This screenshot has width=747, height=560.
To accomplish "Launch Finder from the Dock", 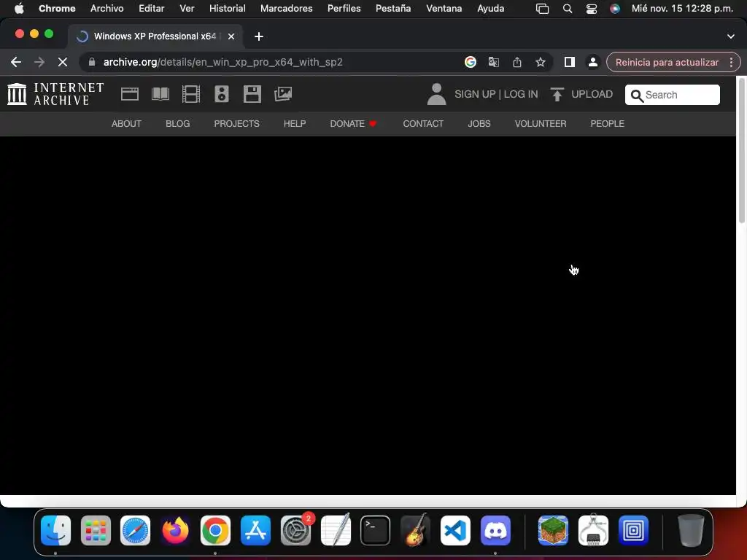I will (x=55, y=531).
